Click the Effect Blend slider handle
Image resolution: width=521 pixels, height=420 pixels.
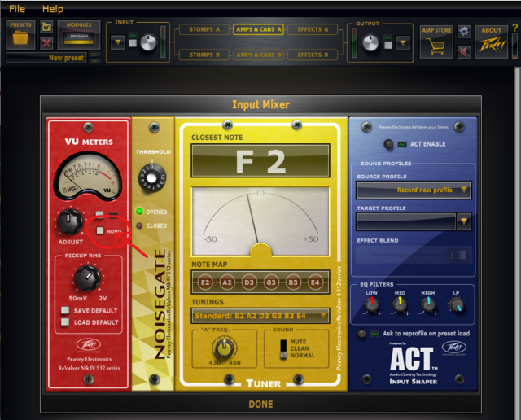tap(458, 255)
